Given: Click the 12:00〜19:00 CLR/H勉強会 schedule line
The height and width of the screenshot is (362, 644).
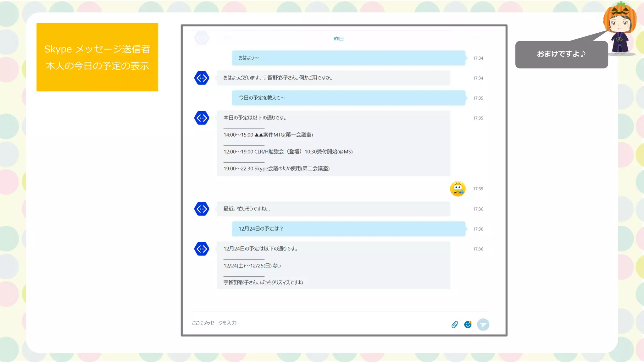Looking at the screenshot, I should pyautogui.click(x=288, y=152).
